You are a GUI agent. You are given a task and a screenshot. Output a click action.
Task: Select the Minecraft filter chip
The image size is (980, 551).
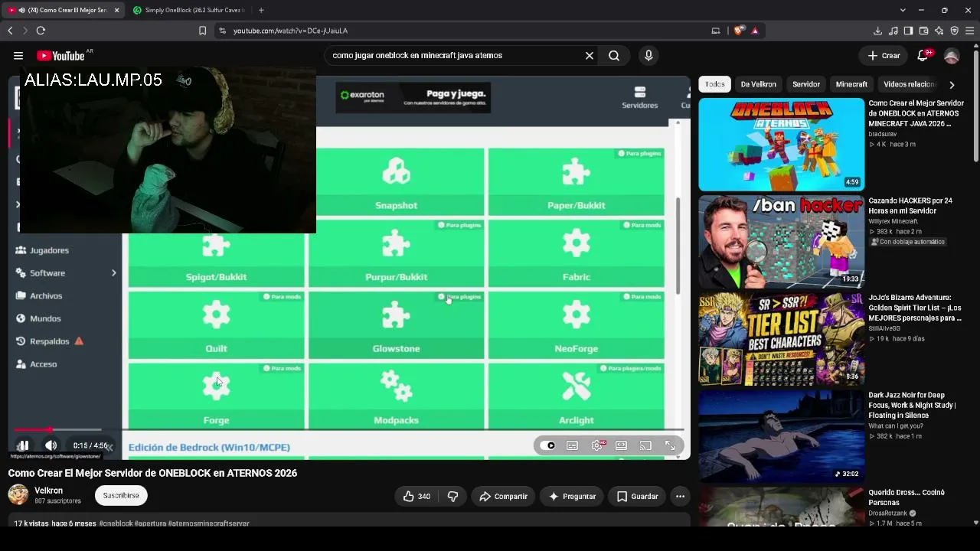(x=851, y=84)
